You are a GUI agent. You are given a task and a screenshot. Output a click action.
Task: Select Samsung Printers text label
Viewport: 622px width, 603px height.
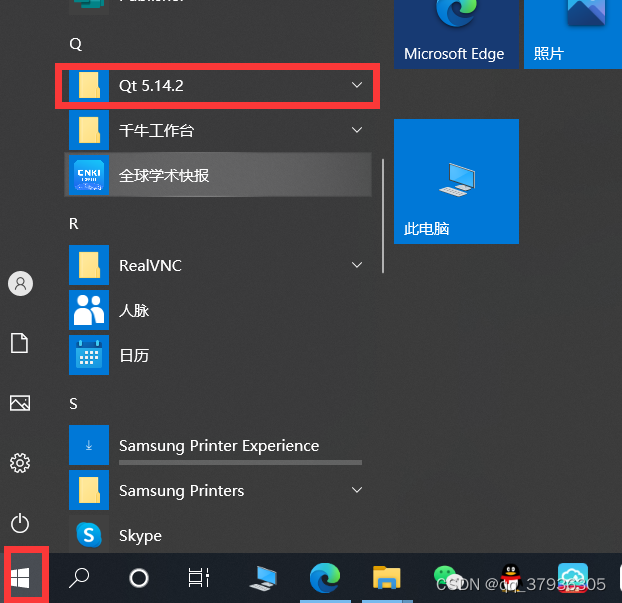click(x=182, y=491)
